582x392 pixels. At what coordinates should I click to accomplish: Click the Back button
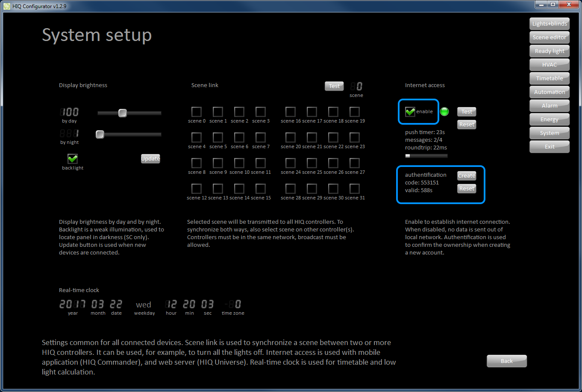[x=507, y=361]
